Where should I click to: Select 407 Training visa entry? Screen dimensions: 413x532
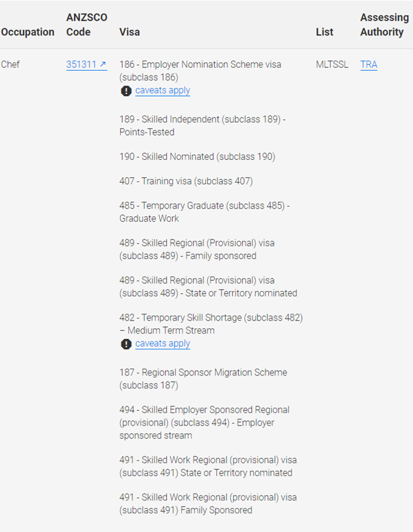tap(186, 181)
